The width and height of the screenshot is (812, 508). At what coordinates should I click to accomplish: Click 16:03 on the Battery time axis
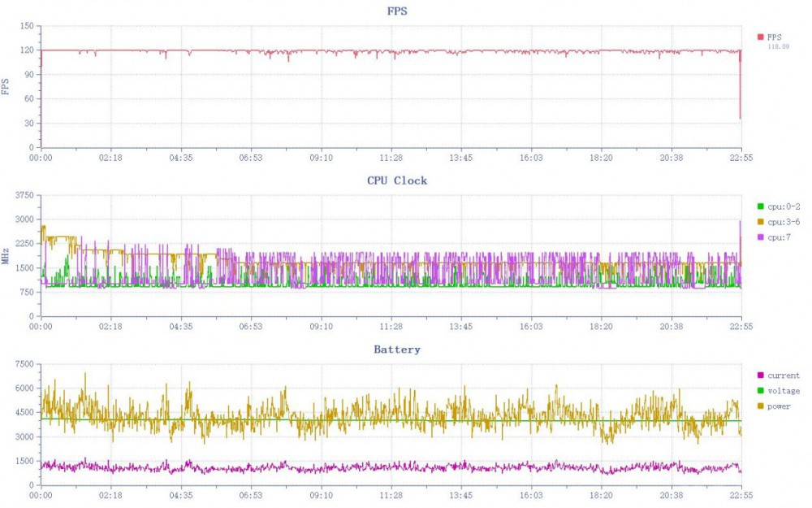click(x=531, y=496)
